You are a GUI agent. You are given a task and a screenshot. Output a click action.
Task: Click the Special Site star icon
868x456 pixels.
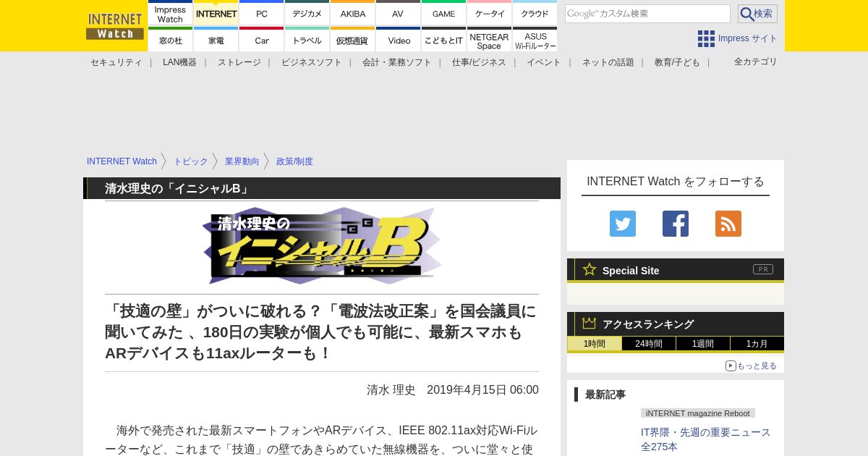pos(590,269)
